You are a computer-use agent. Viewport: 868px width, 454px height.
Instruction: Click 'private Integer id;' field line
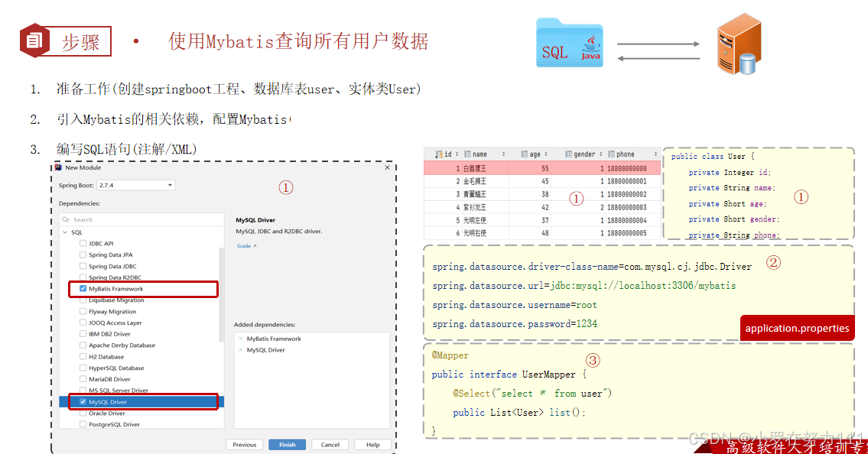pos(730,173)
